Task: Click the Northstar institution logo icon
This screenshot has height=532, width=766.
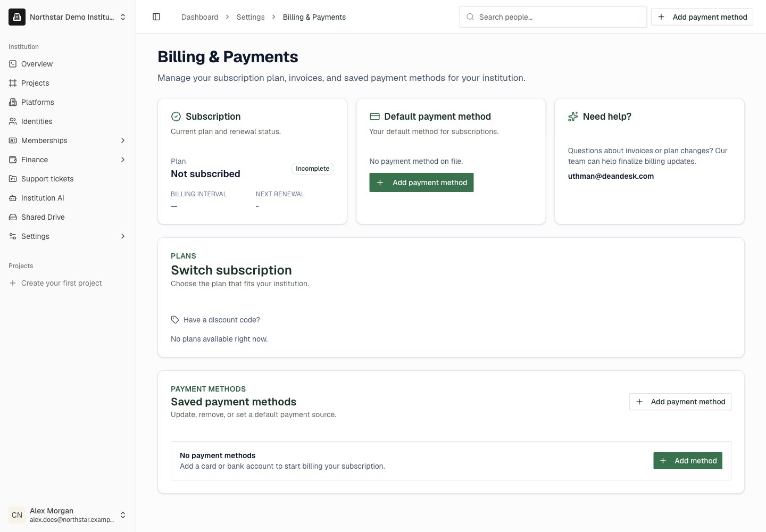Action: tap(17, 17)
